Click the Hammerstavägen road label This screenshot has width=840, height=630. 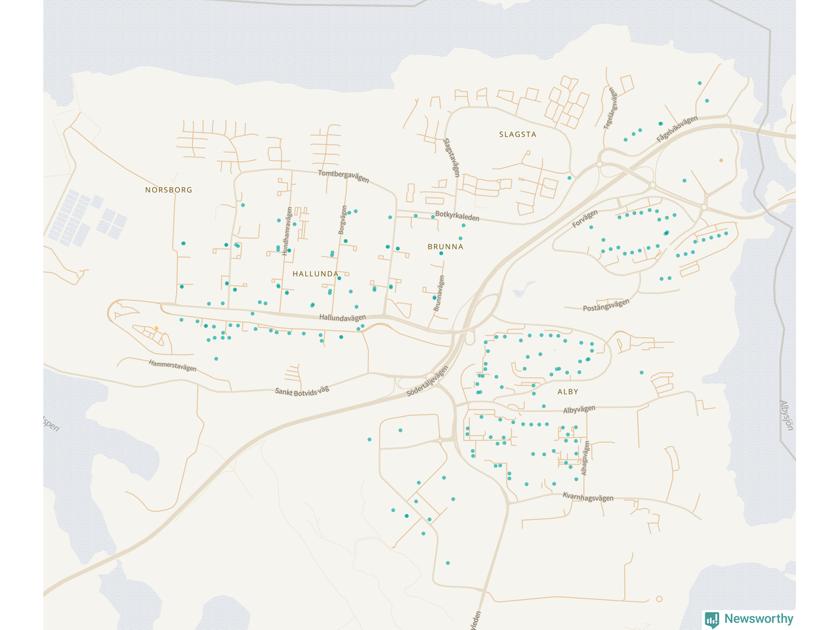tap(172, 366)
